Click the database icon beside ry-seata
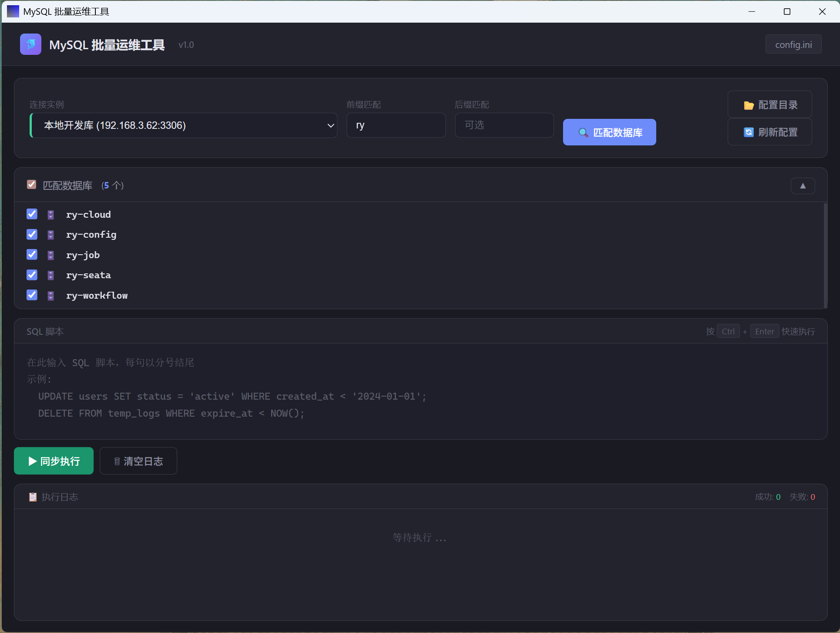This screenshot has height=633, width=840. click(51, 276)
